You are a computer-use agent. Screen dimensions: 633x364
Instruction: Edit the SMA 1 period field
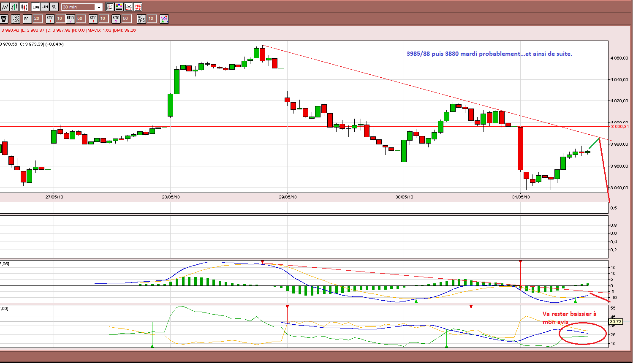[103, 19]
